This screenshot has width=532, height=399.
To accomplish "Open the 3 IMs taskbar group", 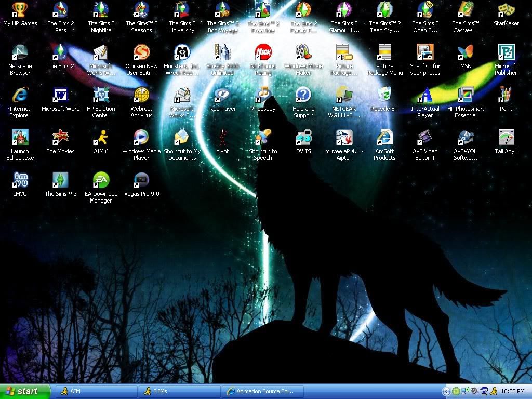I will (180, 392).
